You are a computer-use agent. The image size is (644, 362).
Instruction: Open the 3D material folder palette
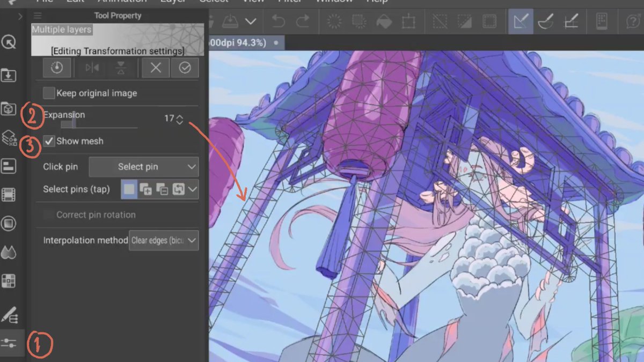point(9,109)
